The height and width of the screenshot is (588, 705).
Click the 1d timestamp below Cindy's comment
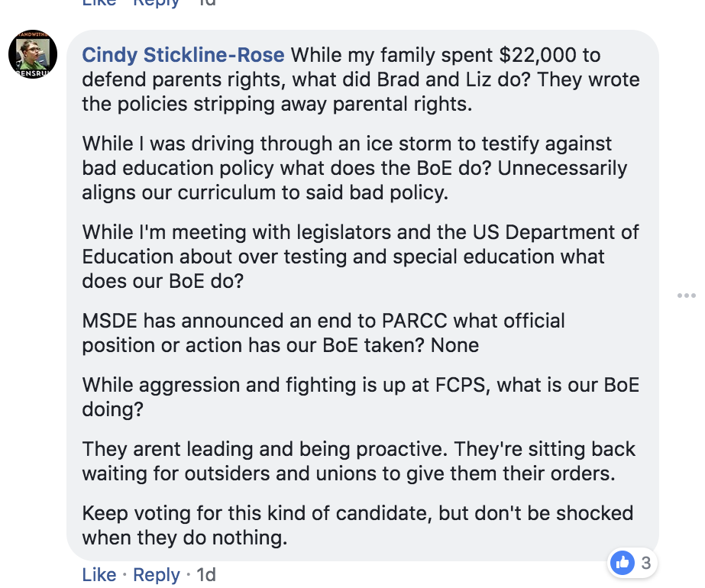[206, 574]
